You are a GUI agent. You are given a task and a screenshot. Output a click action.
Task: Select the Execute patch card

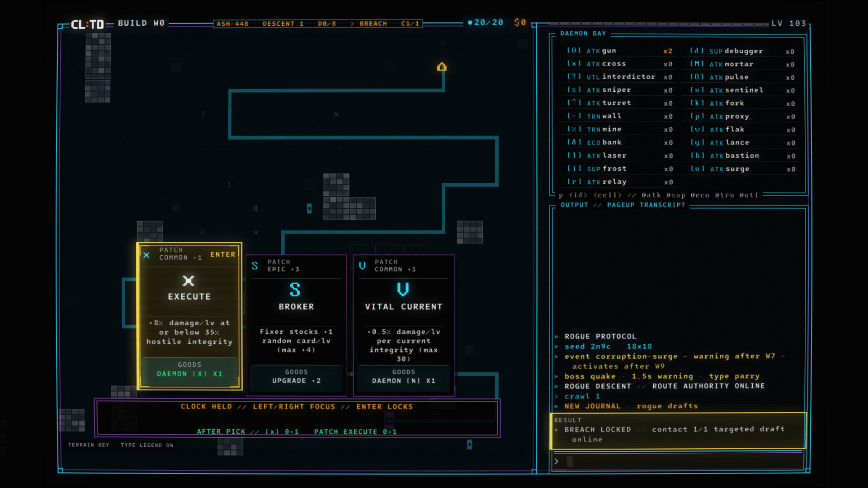[x=189, y=316]
